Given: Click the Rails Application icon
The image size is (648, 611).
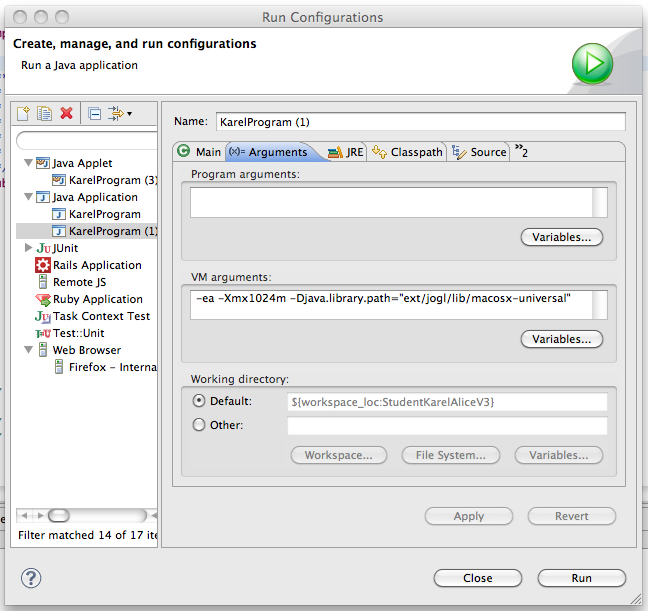Looking at the screenshot, I should [43, 265].
